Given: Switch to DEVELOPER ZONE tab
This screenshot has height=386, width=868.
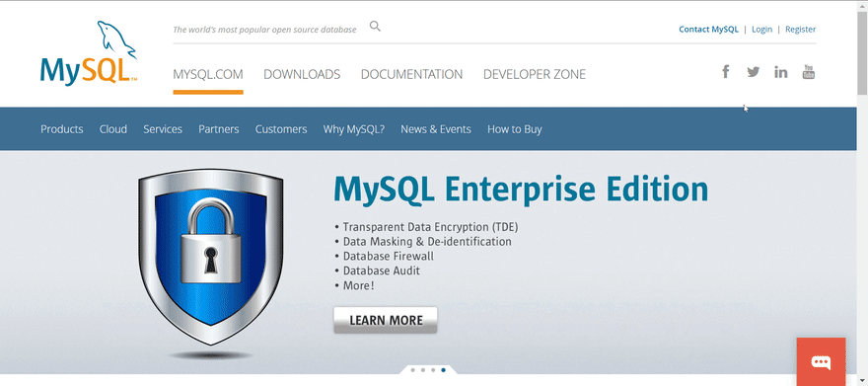Looking at the screenshot, I should click(x=535, y=74).
